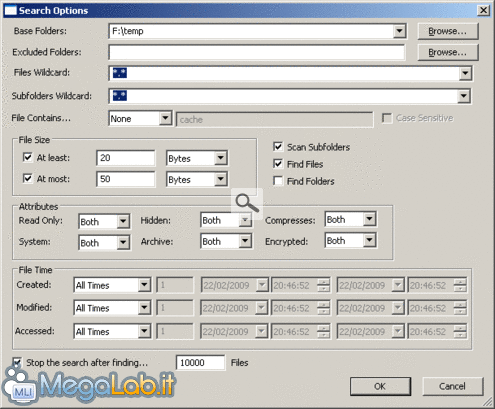Viewport: 495px width, 409px height.
Task: Click the Cancel button
Action: 452,386
